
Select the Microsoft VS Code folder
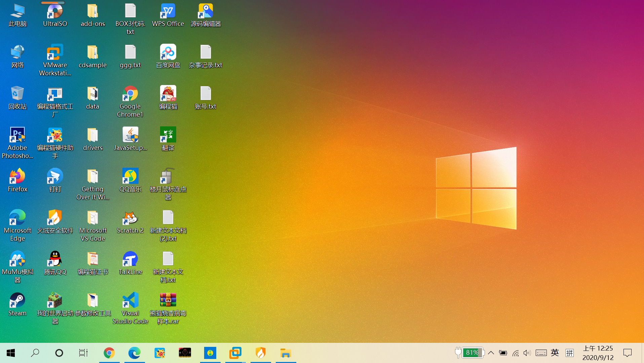[x=93, y=226]
